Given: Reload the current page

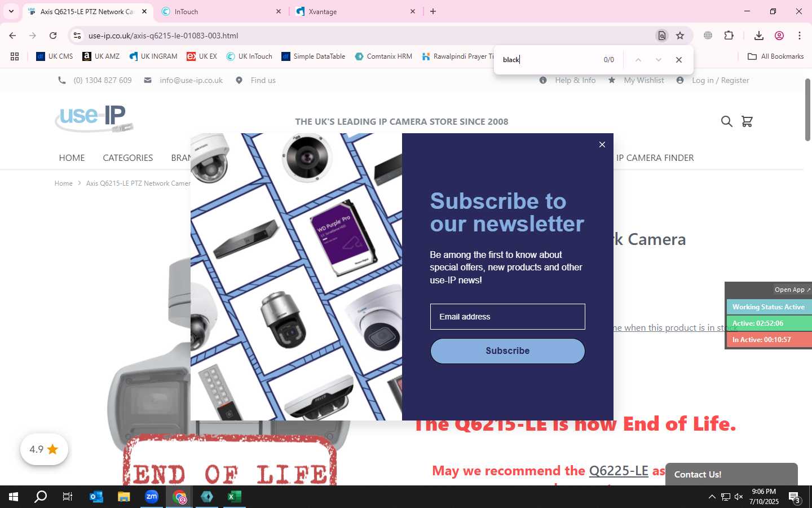Looking at the screenshot, I should coord(53,36).
